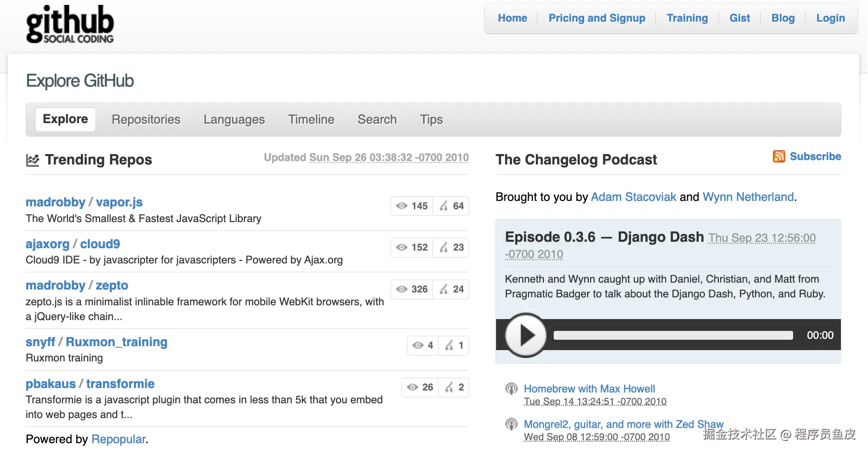Click the watchers eye icon for vapor.js
This screenshot has height=453, width=868.
(402, 206)
